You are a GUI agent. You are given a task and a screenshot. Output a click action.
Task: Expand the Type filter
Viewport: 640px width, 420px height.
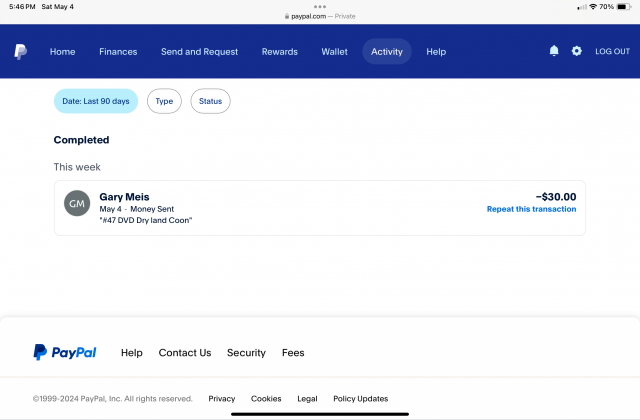(x=164, y=101)
